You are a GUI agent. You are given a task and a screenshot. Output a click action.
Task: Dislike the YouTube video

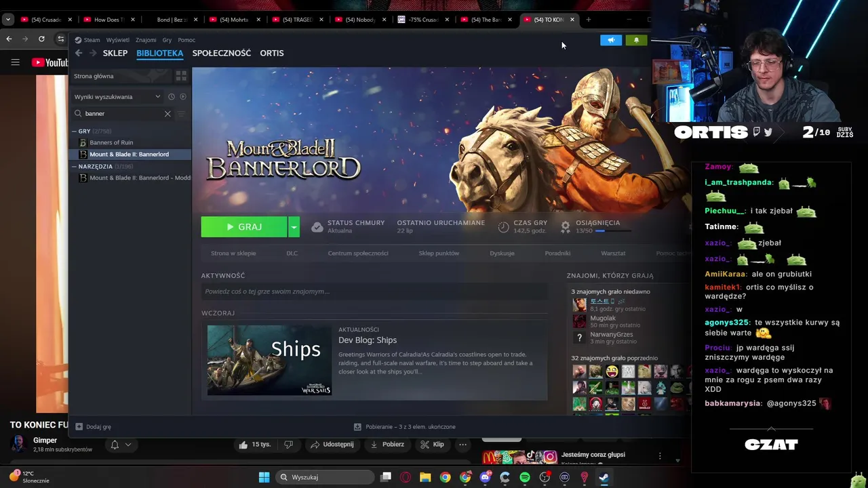click(289, 445)
